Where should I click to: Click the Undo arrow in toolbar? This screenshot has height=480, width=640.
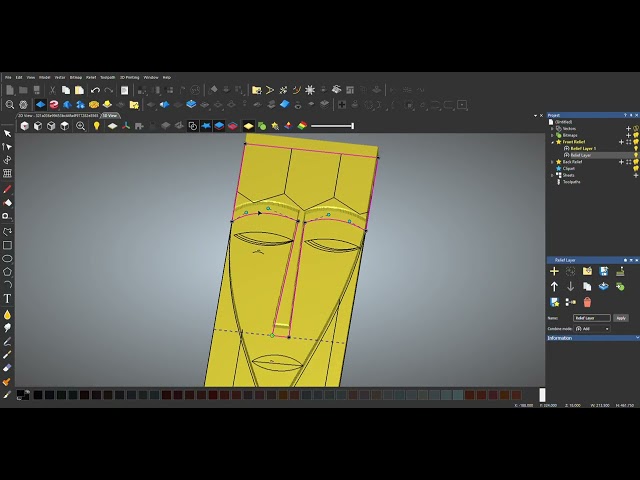tap(95, 90)
